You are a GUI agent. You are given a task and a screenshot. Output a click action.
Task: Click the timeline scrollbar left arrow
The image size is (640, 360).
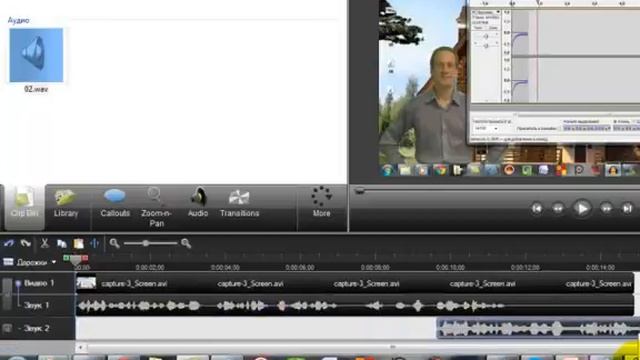point(80,347)
